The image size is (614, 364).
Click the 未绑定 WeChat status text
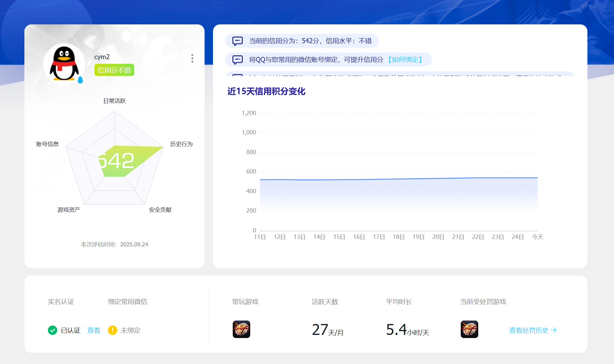130,330
